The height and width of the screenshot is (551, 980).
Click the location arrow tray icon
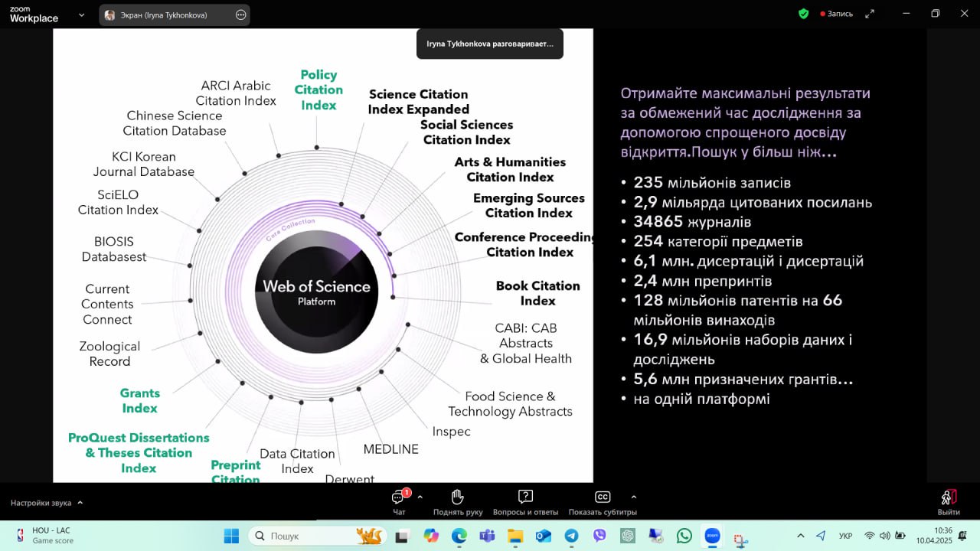tap(822, 536)
